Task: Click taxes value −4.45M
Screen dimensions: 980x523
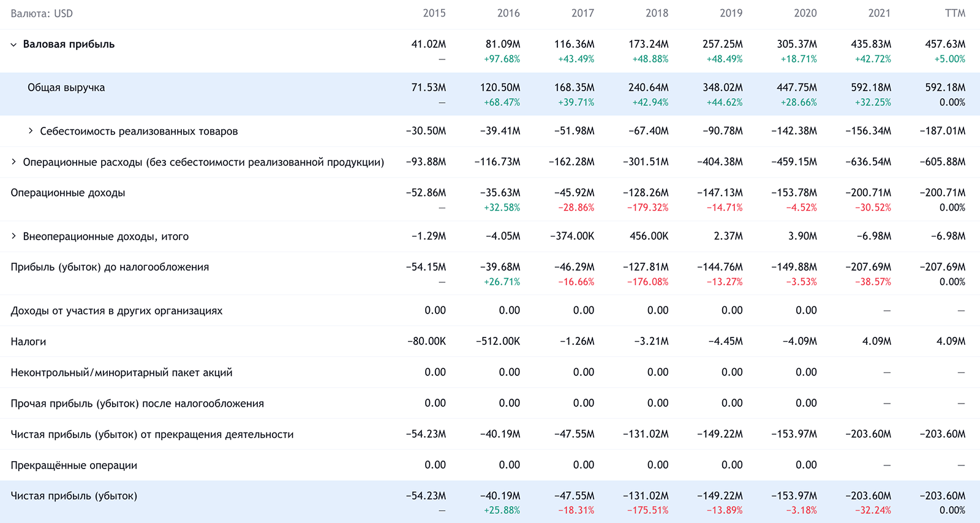Action: 725,341
